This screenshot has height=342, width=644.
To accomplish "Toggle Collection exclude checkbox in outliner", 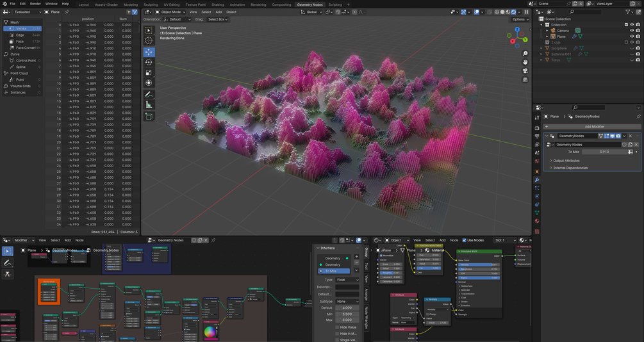I will pos(626,24).
